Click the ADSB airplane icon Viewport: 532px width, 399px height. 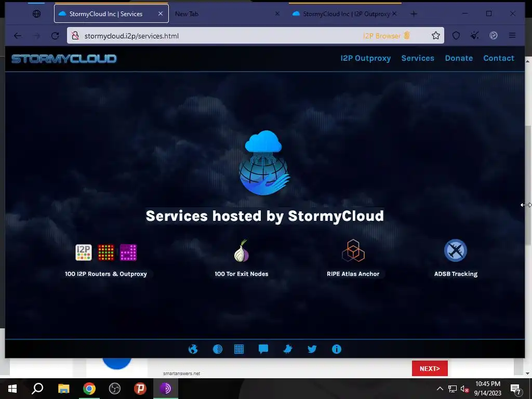click(x=456, y=251)
